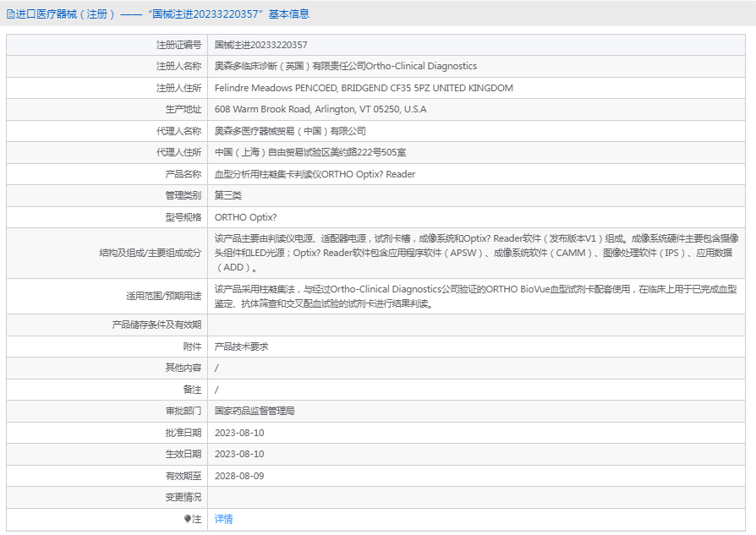Click the 2023-08-10 date in the 生效日期 row

pos(239,454)
